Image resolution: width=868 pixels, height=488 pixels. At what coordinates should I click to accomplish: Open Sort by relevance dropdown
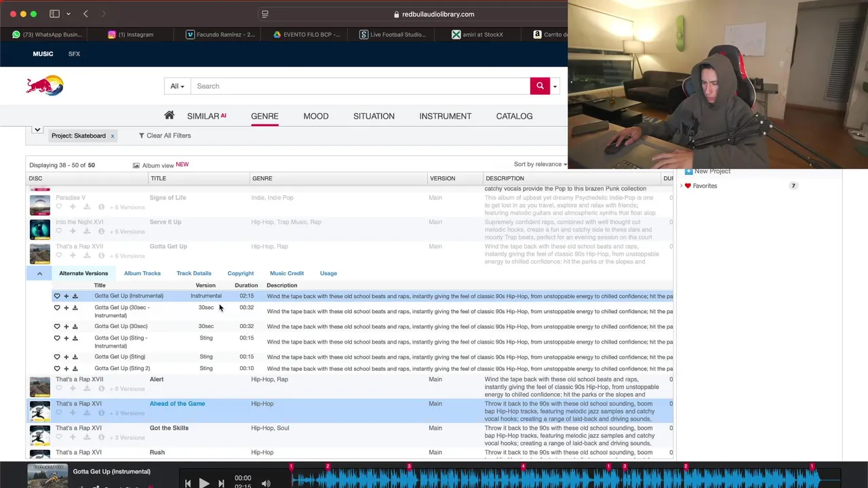(540, 164)
